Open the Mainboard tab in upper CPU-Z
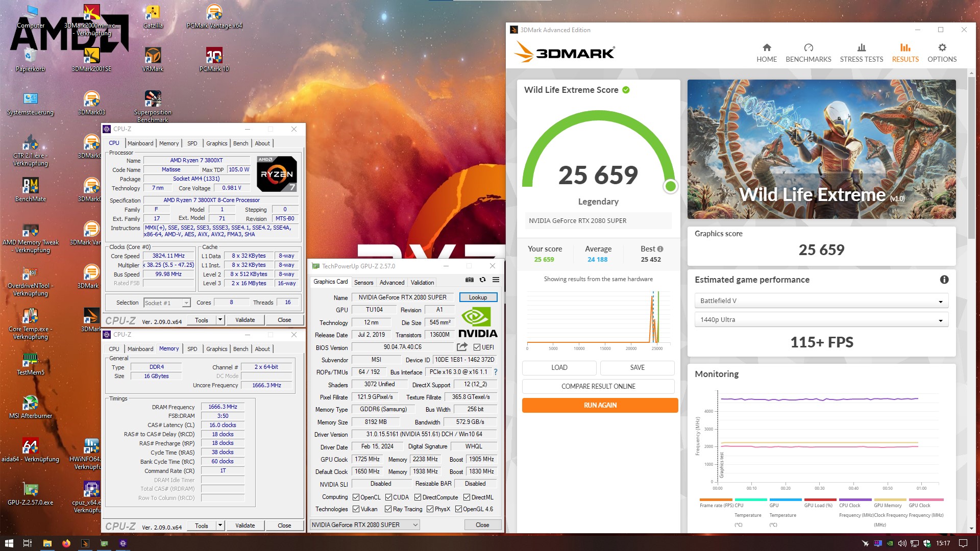Screen dimensions: 980x551 [x=140, y=143]
